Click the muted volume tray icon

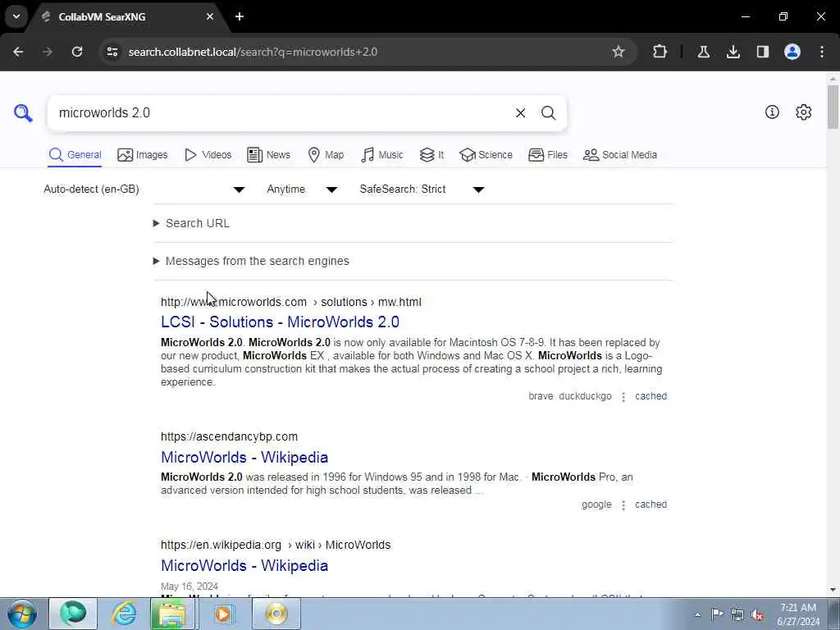pyautogui.click(x=757, y=614)
